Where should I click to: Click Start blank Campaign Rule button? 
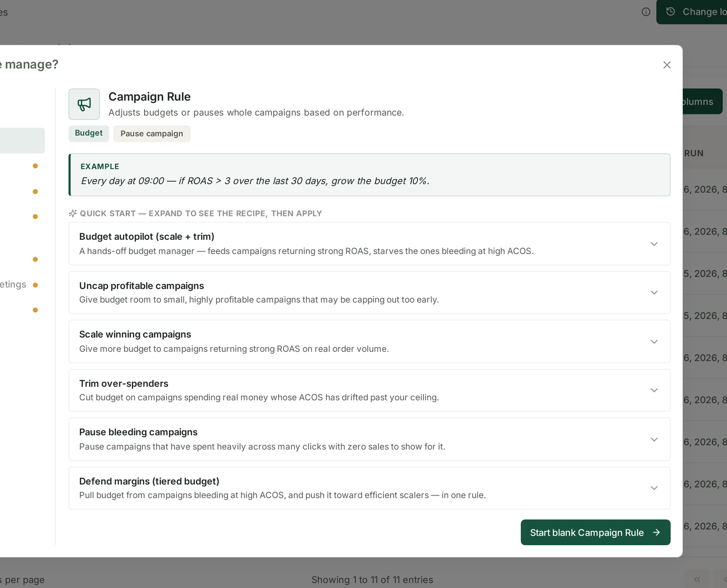(595, 533)
